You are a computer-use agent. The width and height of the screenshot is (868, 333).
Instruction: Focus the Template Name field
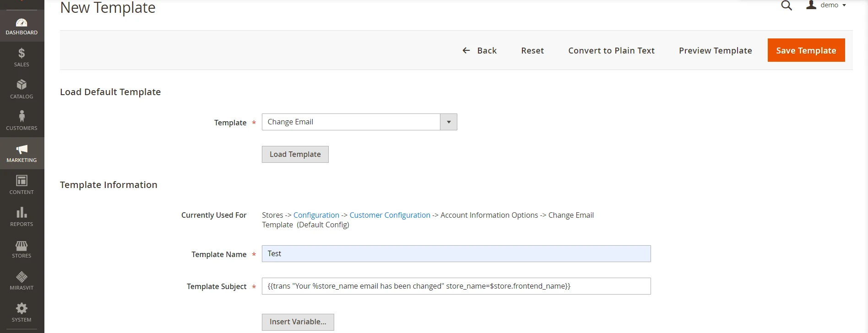456,254
